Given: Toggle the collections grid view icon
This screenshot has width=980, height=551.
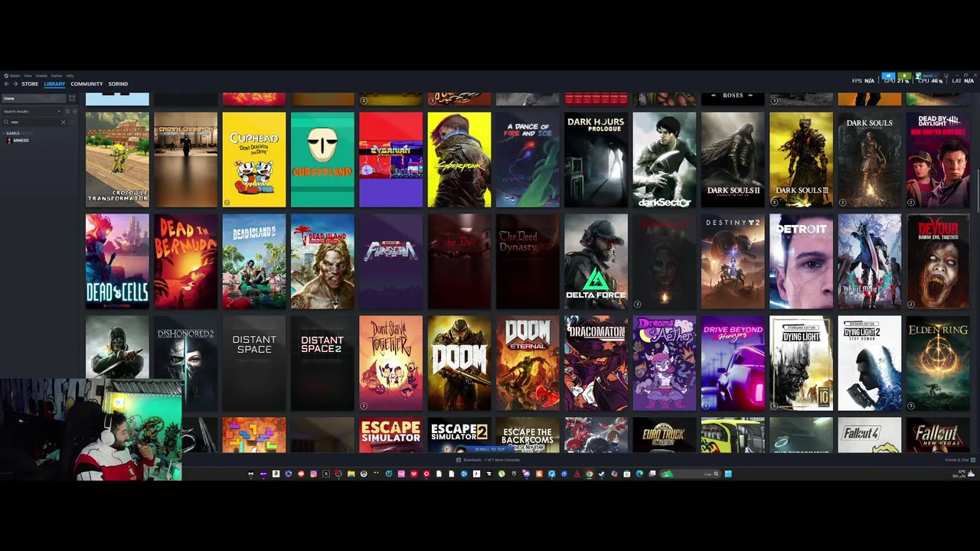Looking at the screenshot, I should click(x=72, y=98).
